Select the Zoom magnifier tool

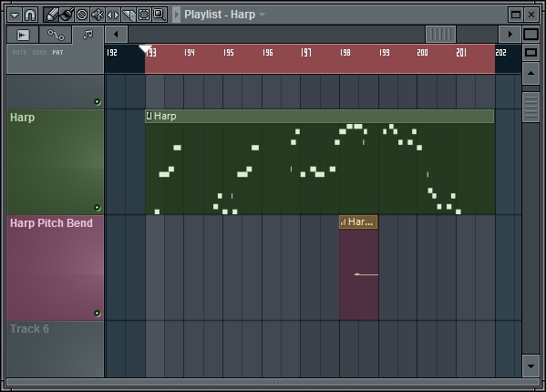[x=160, y=15]
